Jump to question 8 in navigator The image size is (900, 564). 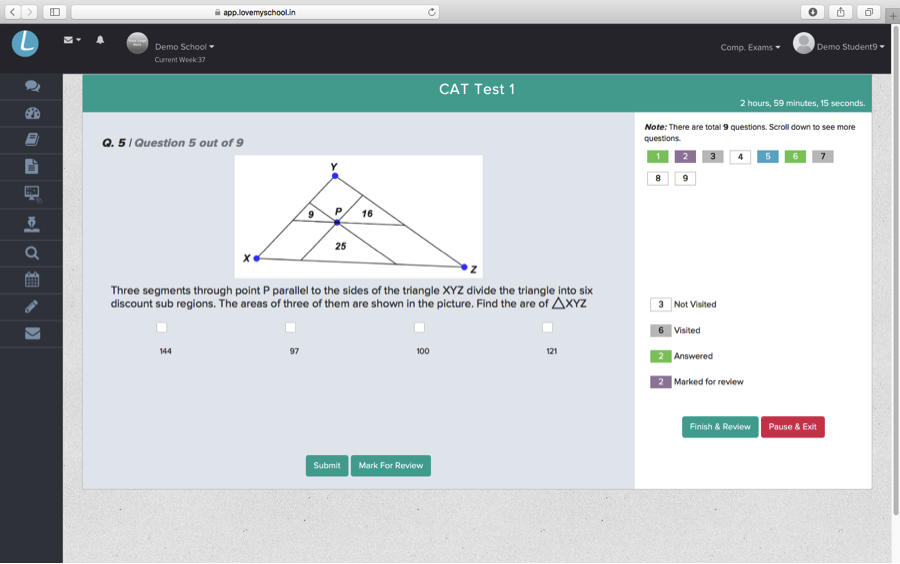[658, 178]
